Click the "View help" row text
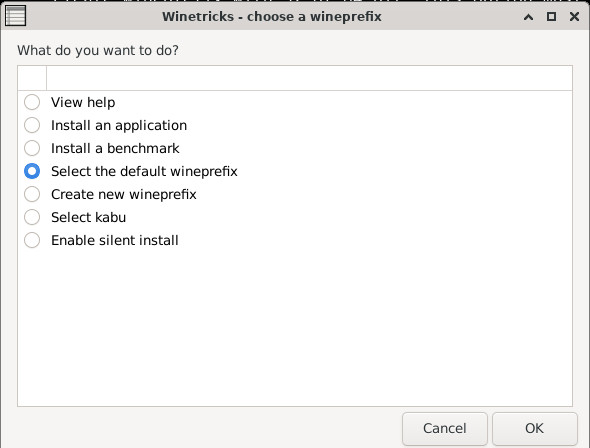 83,102
